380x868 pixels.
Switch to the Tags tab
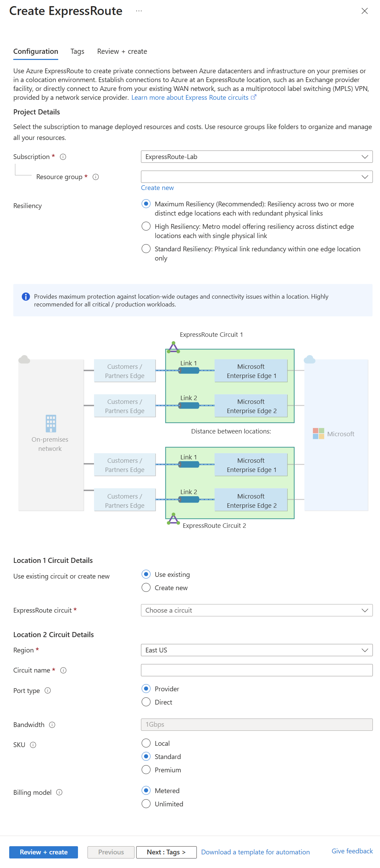(x=77, y=51)
